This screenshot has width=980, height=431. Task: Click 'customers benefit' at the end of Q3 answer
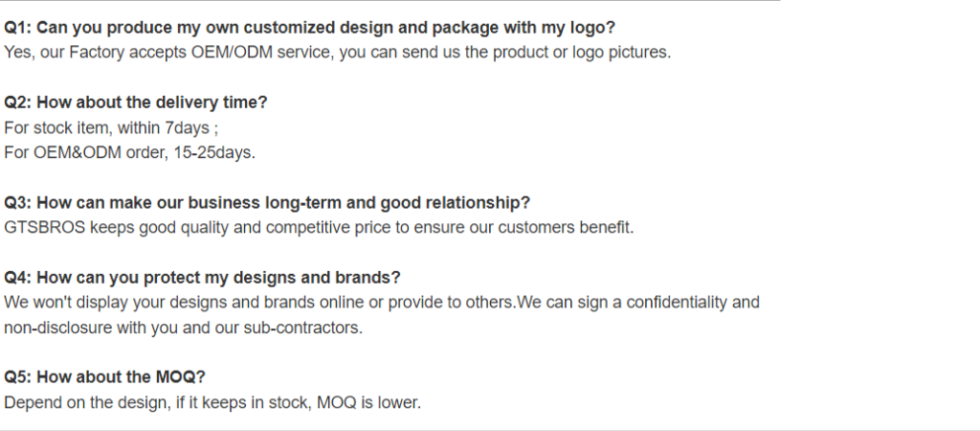point(566,228)
